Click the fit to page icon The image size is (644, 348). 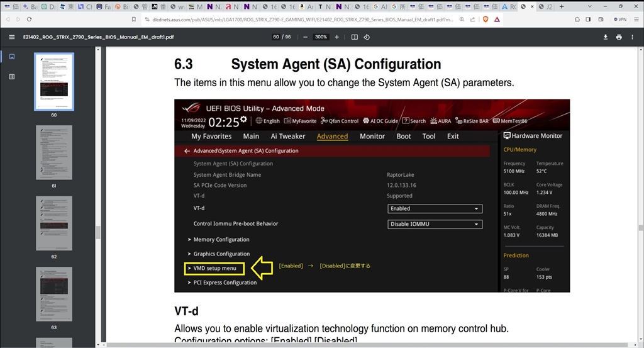[x=355, y=37]
